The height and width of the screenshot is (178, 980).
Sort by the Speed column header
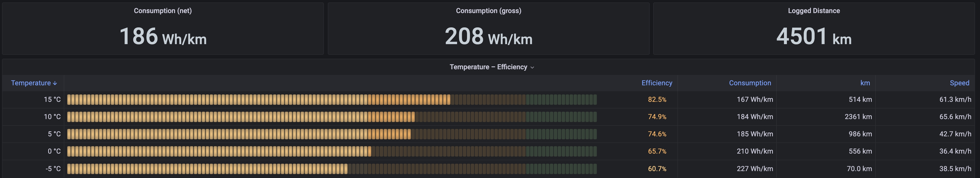[959, 83]
